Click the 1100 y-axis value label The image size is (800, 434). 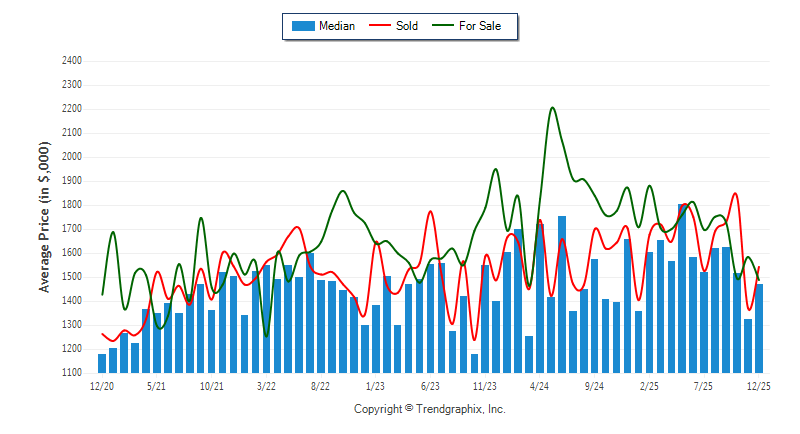point(70,373)
